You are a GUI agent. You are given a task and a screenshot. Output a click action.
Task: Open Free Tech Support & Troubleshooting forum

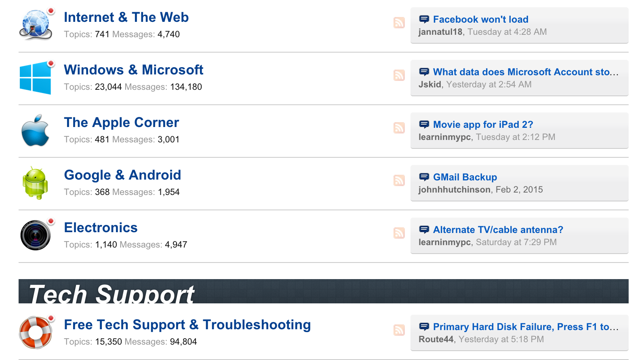[x=187, y=325]
